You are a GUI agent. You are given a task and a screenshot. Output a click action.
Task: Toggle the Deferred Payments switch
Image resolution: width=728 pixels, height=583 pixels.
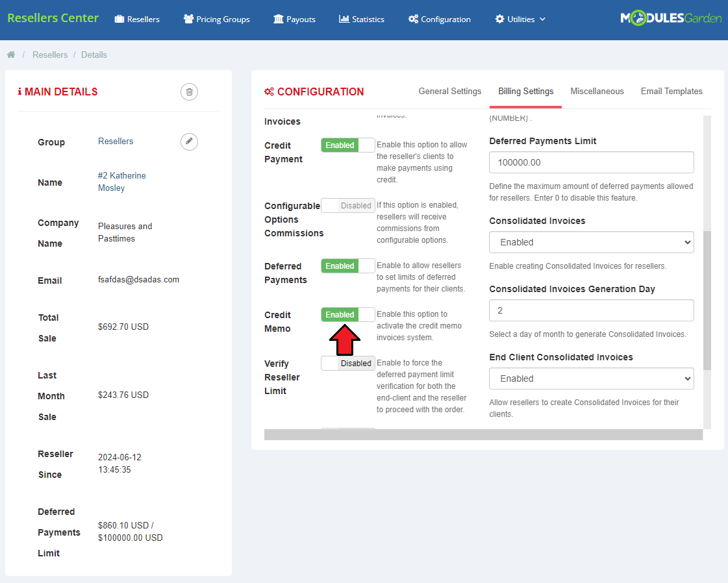[x=347, y=266]
